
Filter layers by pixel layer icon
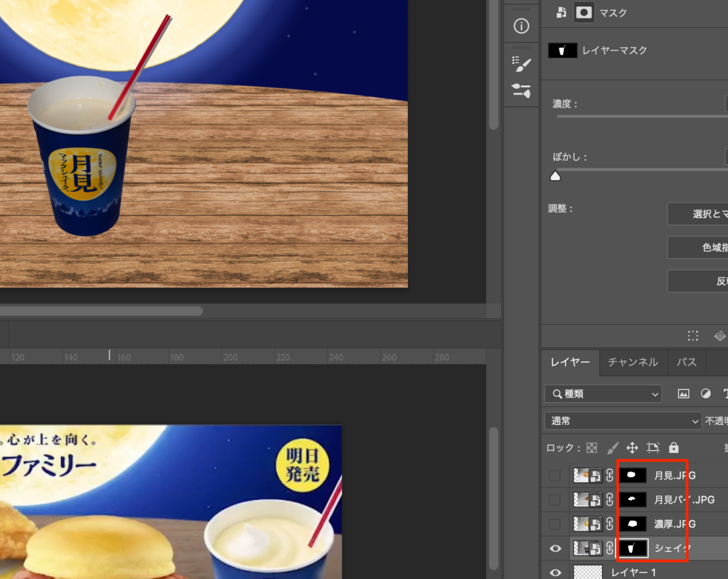(683, 393)
